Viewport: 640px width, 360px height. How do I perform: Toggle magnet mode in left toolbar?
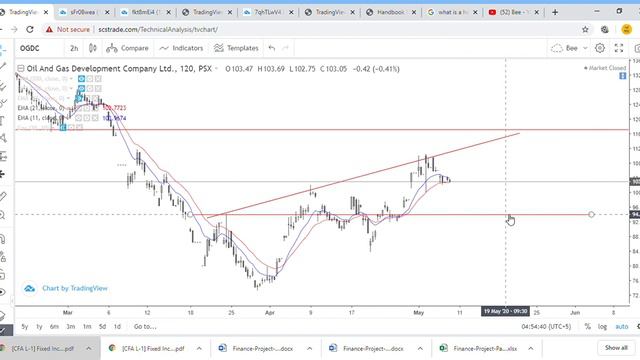pyautogui.click(x=2, y=239)
